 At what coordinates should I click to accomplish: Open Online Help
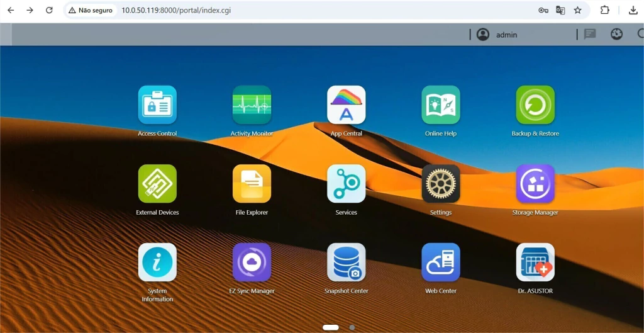[441, 105]
